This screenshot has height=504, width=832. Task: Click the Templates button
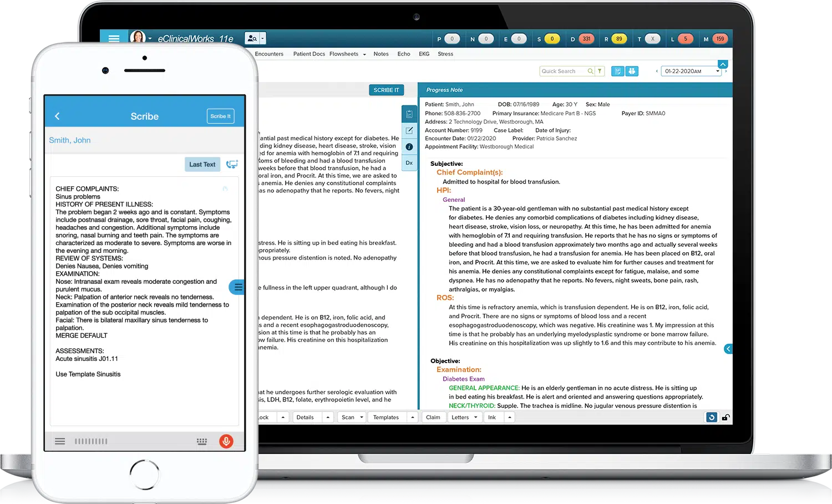[x=386, y=418]
